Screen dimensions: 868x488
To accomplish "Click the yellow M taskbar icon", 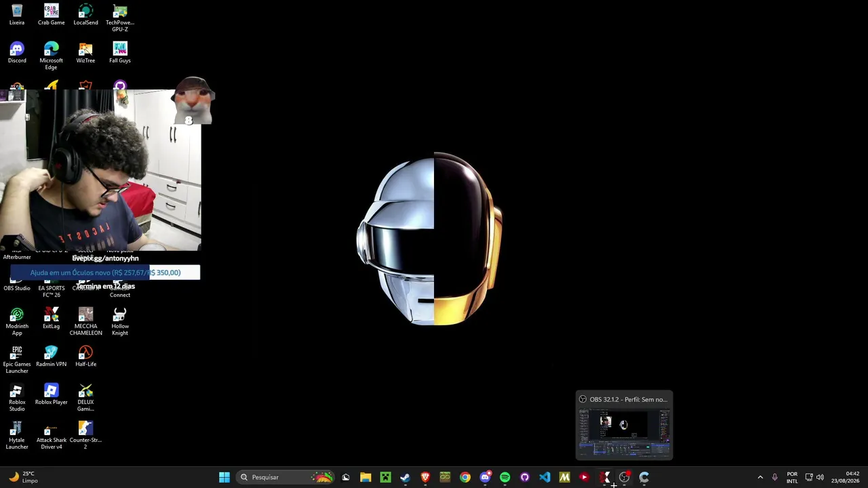I will click(x=564, y=477).
